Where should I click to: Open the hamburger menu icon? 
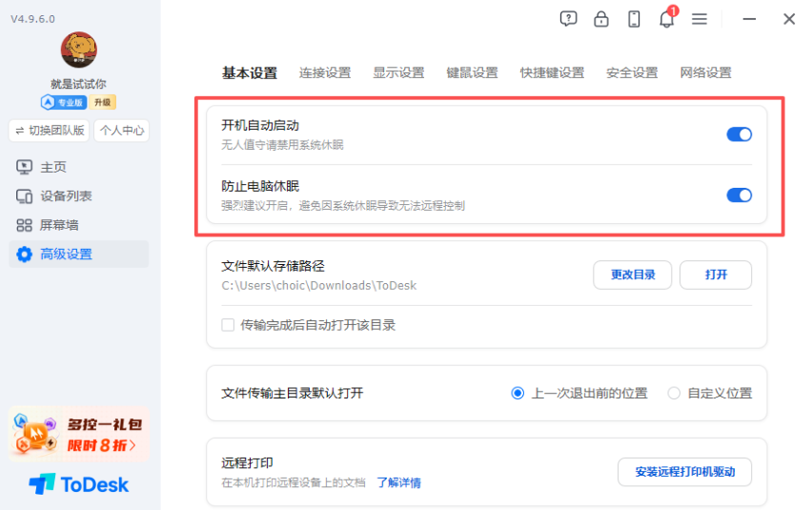point(700,19)
